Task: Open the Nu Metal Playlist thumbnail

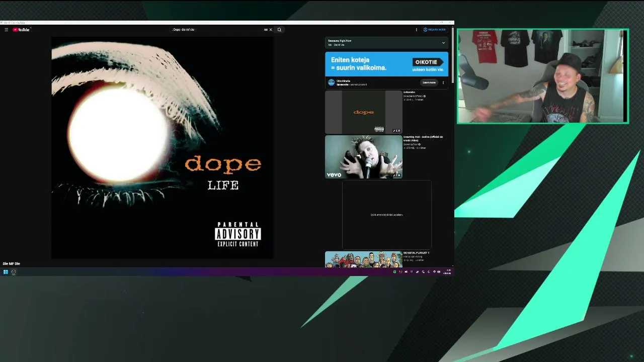Action: (x=363, y=259)
